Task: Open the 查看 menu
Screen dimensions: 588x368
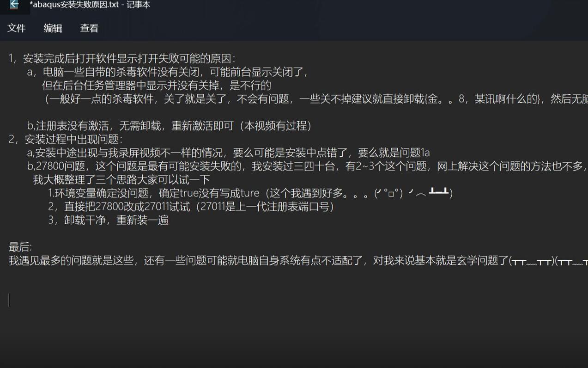Action: pyautogui.click(x=89, y=28)
